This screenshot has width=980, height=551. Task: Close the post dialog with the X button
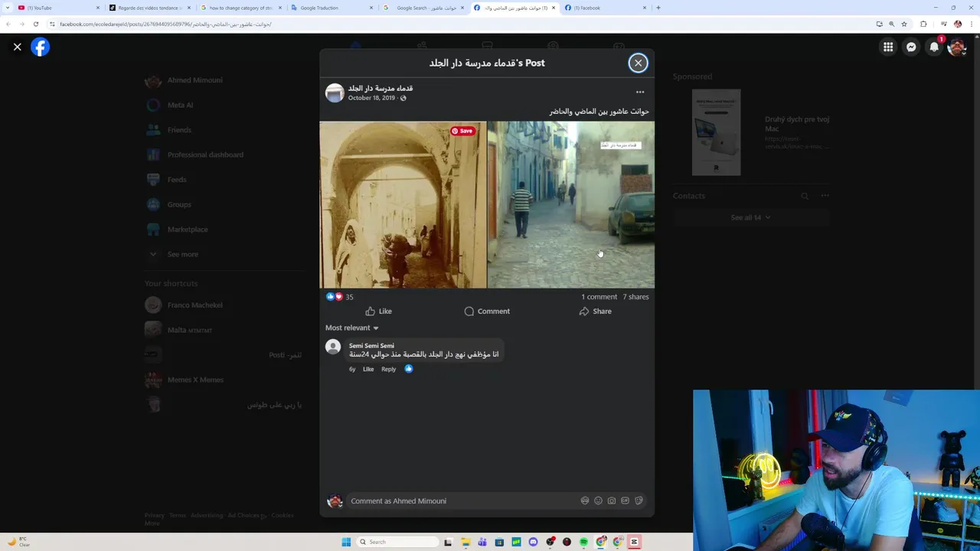638,63
